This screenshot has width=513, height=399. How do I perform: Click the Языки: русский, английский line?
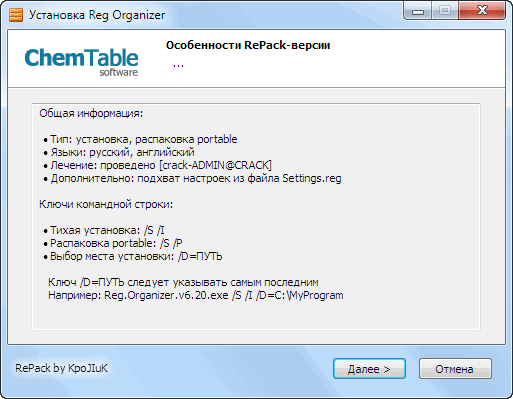pos(119,152)
